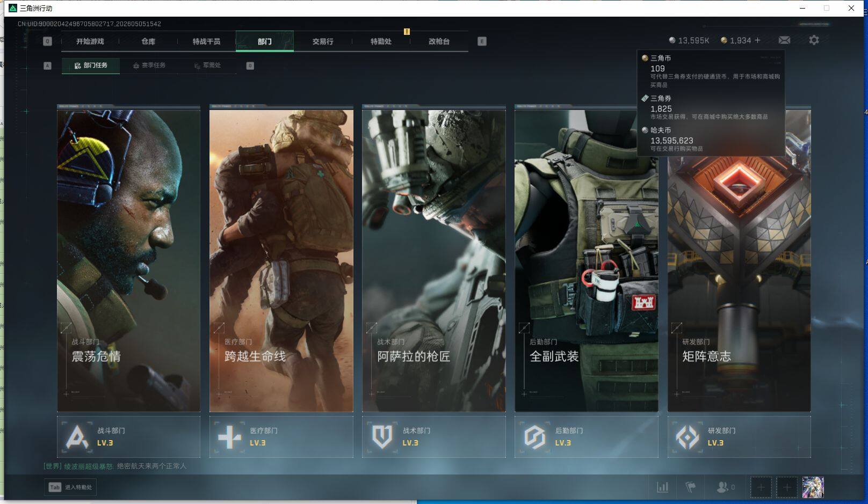The image size is (868, 504).
Task: Click the 研发部门 diamond emblem icon
Action: coord(688,437)
